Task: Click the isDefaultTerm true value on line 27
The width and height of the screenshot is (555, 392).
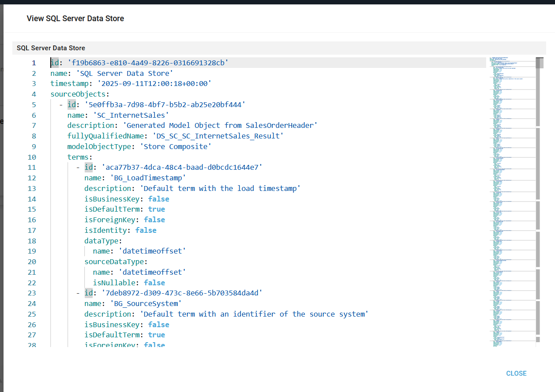Action: click(x=157, y=335)
